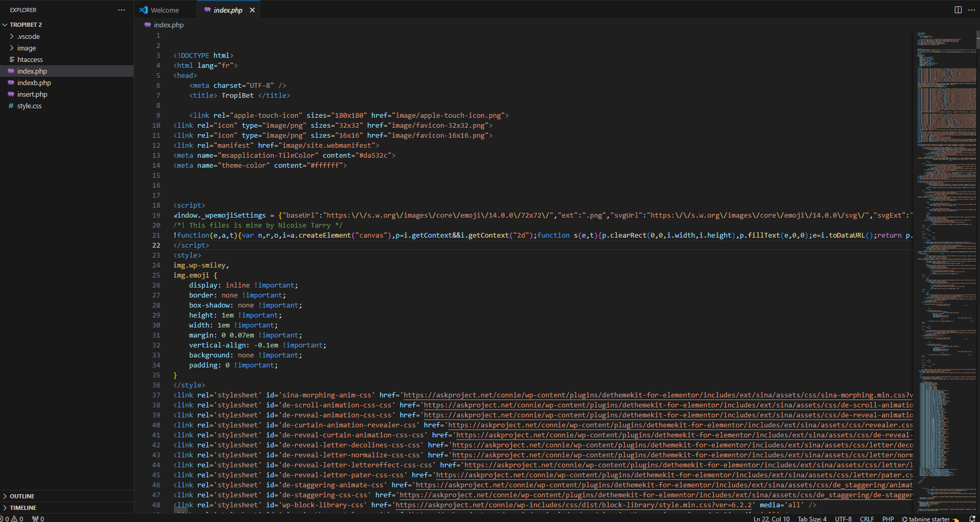Viewport: 980px width, 522px height.
Task: Select the index.php editor tab
Action: click(x=228, y=10)
